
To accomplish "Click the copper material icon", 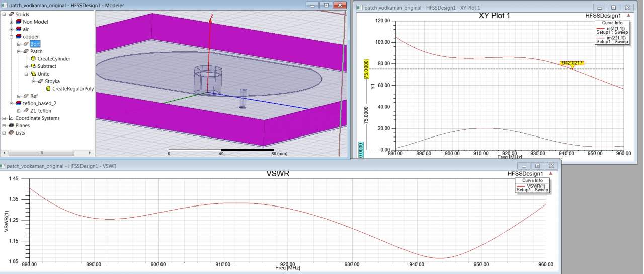I will (18, 37).
